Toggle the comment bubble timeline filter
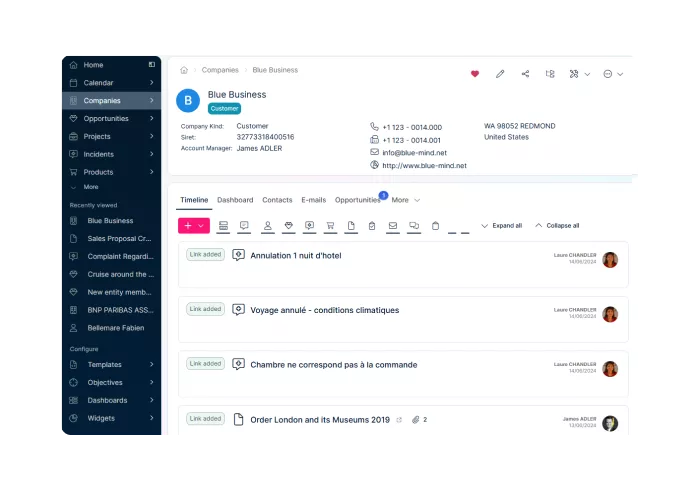Image resolution: width=700 pixels, height=490 pixels. click(244, 226)
